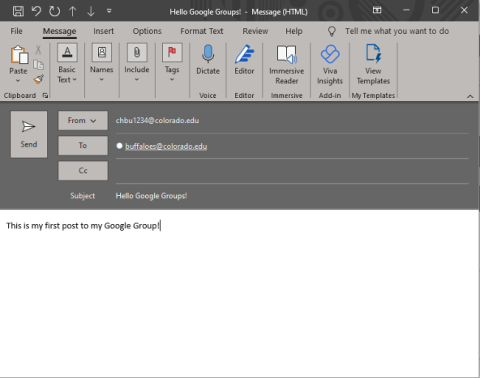
Task: Switch to the Insert tab
Action: 103,31
